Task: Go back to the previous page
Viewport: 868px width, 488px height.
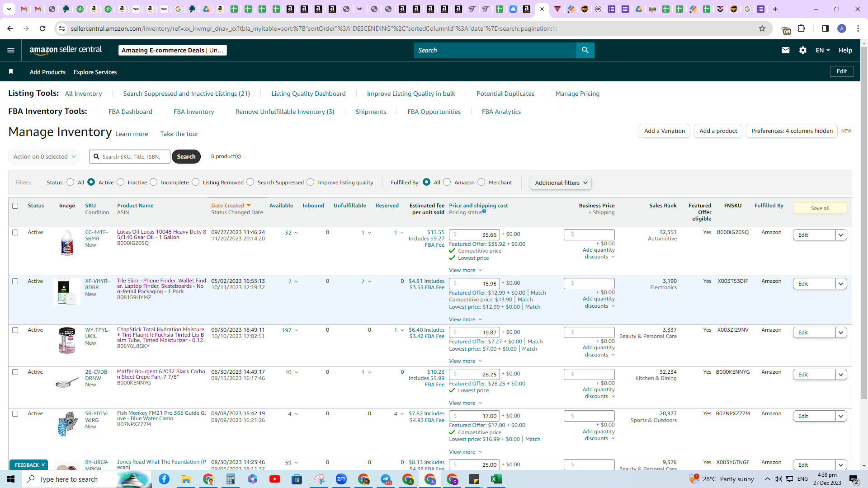Action: pos(10,28)
